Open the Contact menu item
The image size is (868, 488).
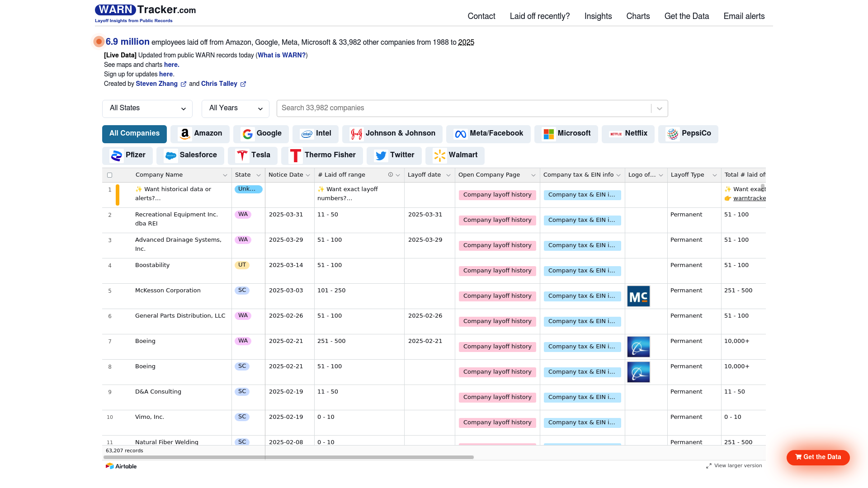pos(481,16)
